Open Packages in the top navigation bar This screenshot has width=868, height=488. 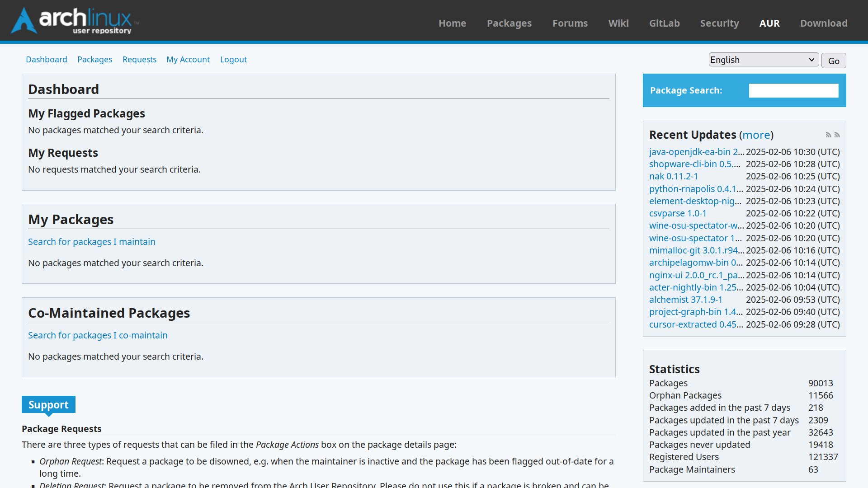coord(509,23)
